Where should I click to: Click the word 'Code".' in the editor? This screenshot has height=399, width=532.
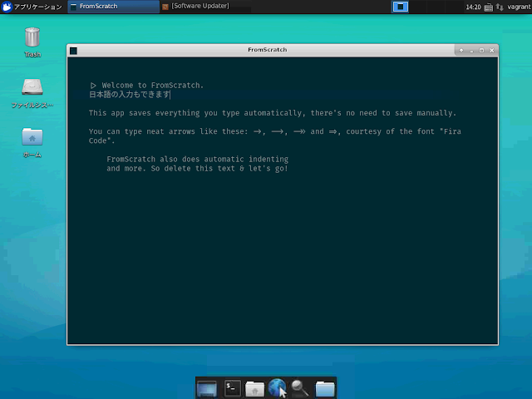(x=101, y=140)
